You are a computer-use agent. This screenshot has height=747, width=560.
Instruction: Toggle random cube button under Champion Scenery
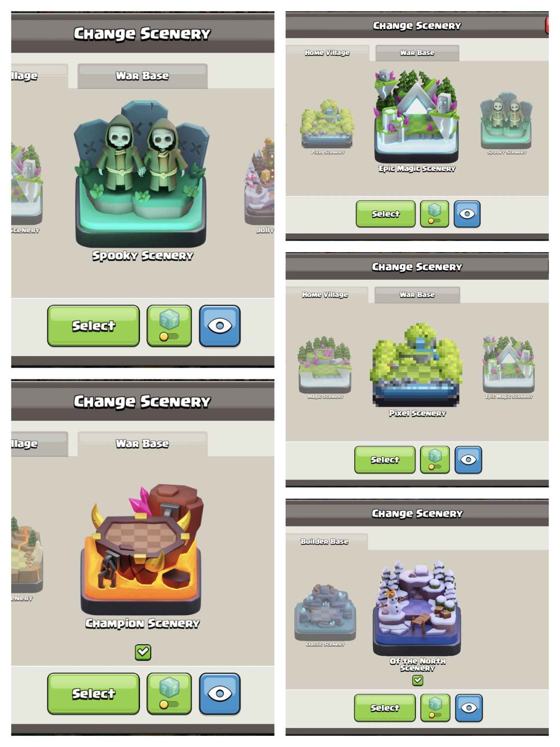click(169, 694)
